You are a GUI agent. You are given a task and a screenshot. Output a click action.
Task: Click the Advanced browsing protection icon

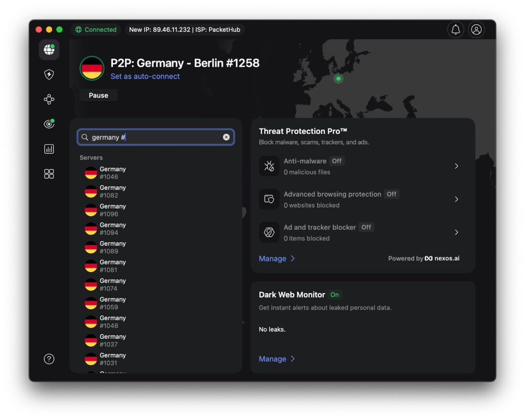[x=269, y=199]
